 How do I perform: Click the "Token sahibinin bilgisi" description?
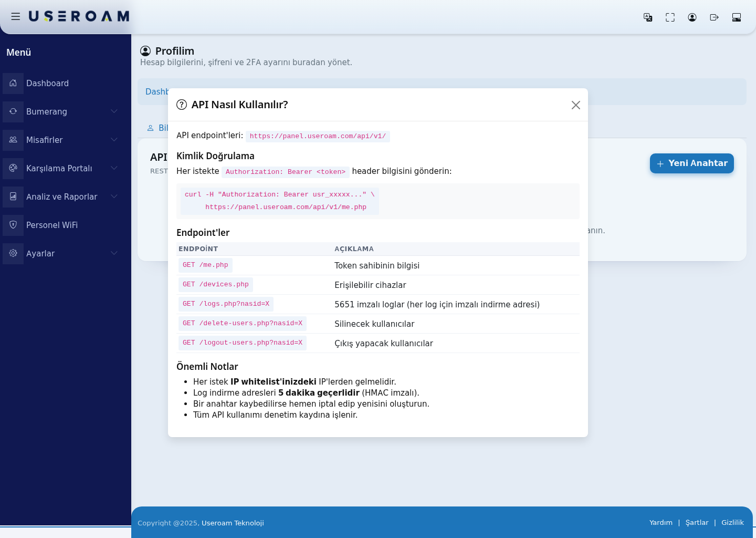click(377, 266)
